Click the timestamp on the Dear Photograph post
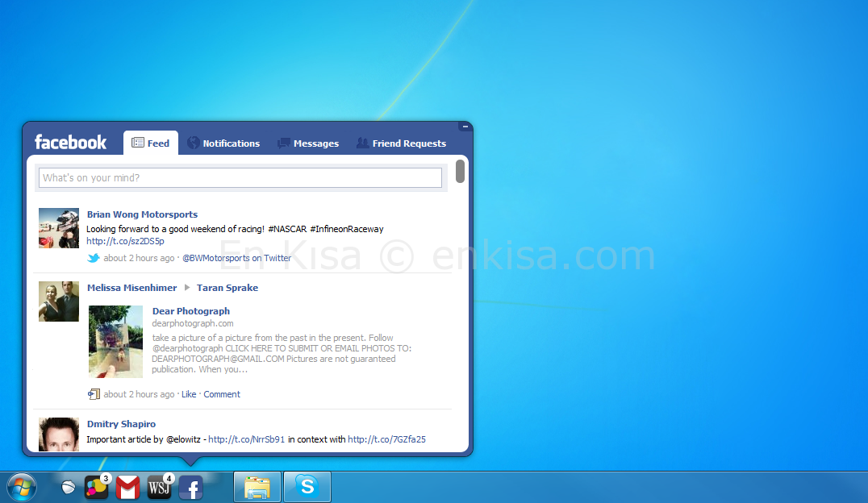 pos(139,394)
